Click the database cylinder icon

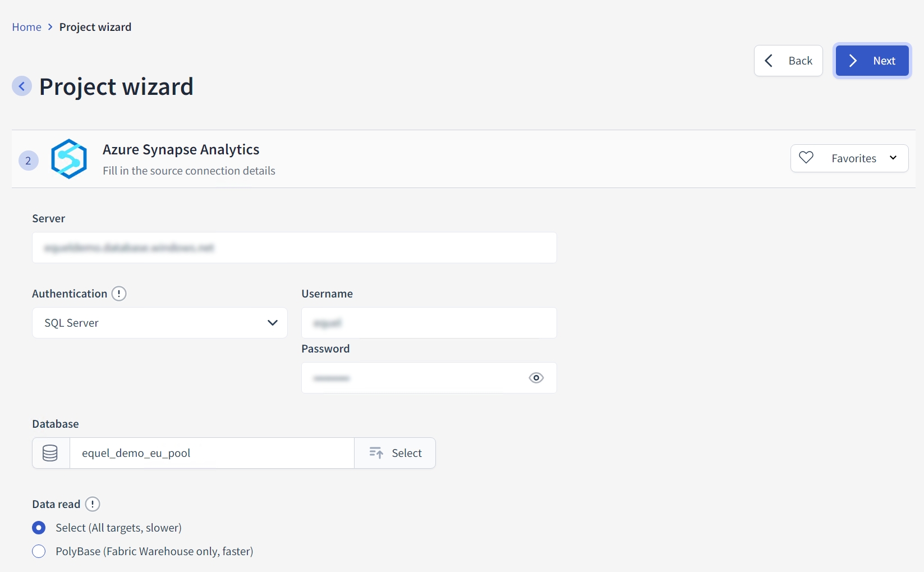pos(50,453)
